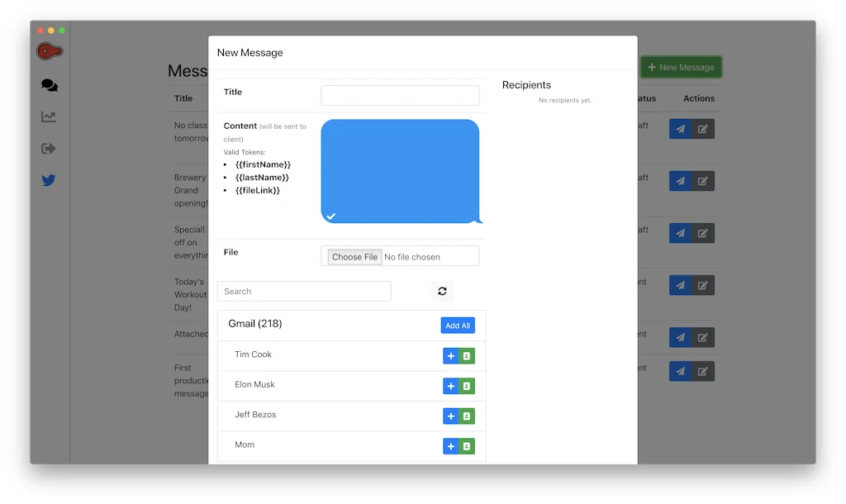Send the Today's Workout message
The width and height of the screenshot is (846, 504).
click(x=681, y=285)
